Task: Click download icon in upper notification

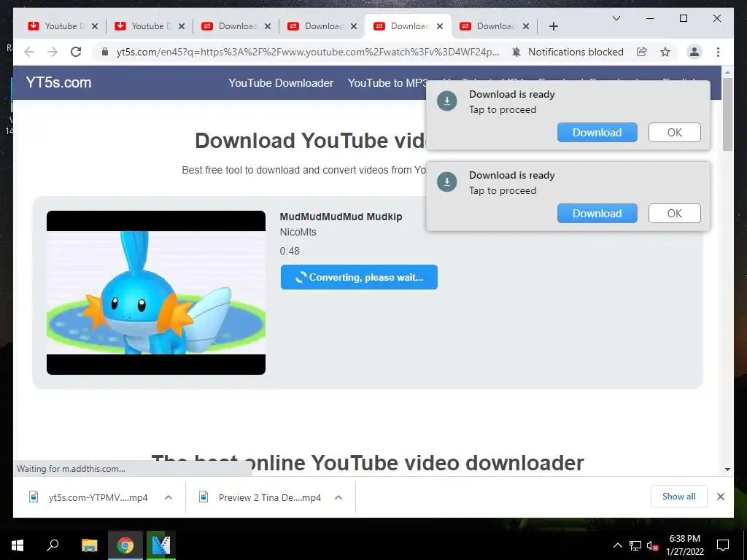Action: (x=447, y=101)
